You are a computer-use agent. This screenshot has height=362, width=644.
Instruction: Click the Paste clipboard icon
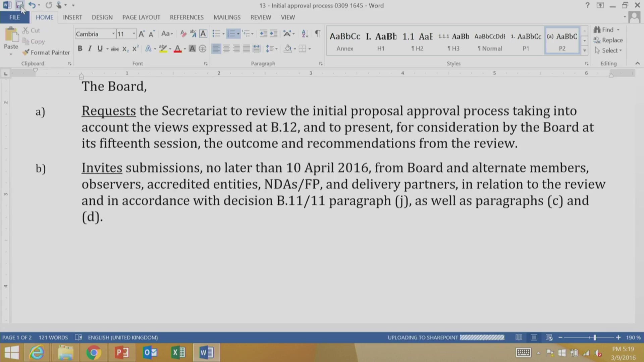11,35
